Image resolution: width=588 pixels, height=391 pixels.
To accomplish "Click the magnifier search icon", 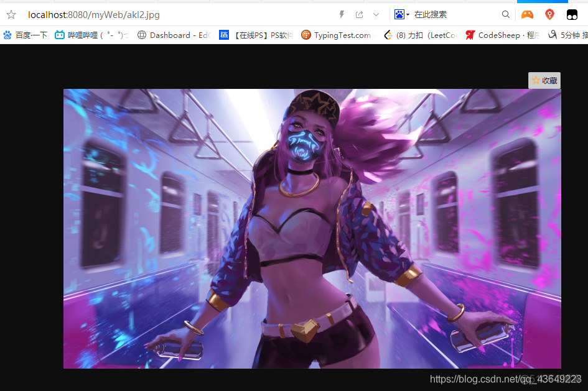I will click(x=505, y=14).
